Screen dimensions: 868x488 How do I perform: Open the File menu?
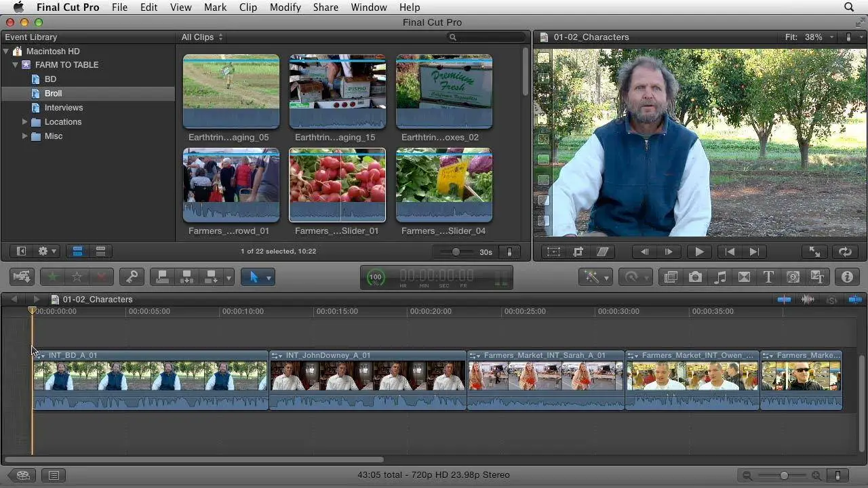tap(119, 7)
